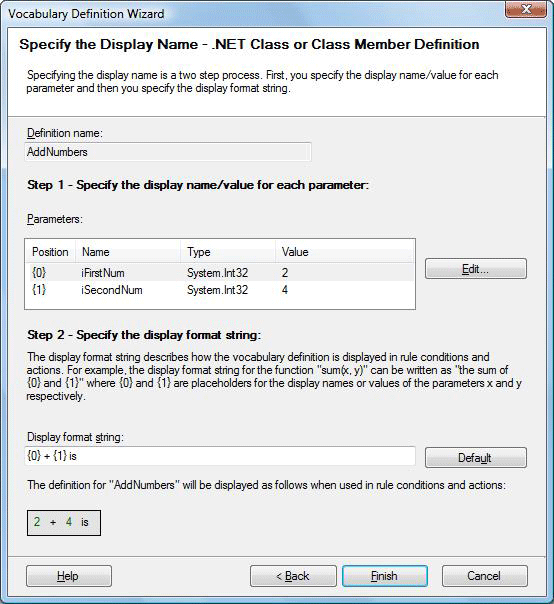
Task: Sort by the Name column header
Action: (x=128, y=252)
